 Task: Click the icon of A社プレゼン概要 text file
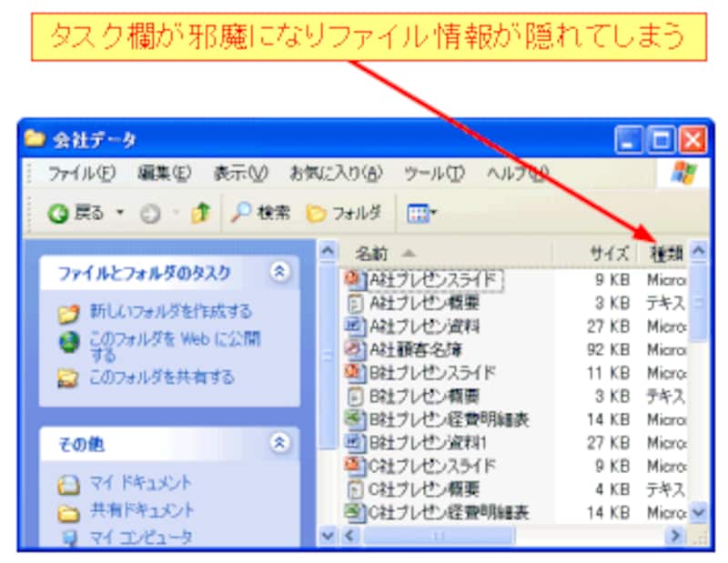pyautogui.click(x=355, y=304)
